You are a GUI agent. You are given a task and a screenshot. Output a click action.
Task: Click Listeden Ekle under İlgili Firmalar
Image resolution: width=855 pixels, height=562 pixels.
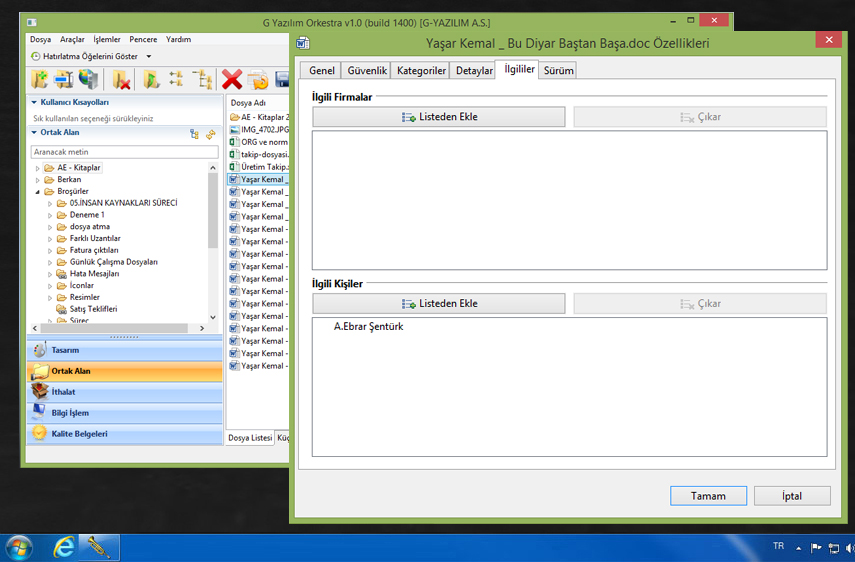pos(439,117)
